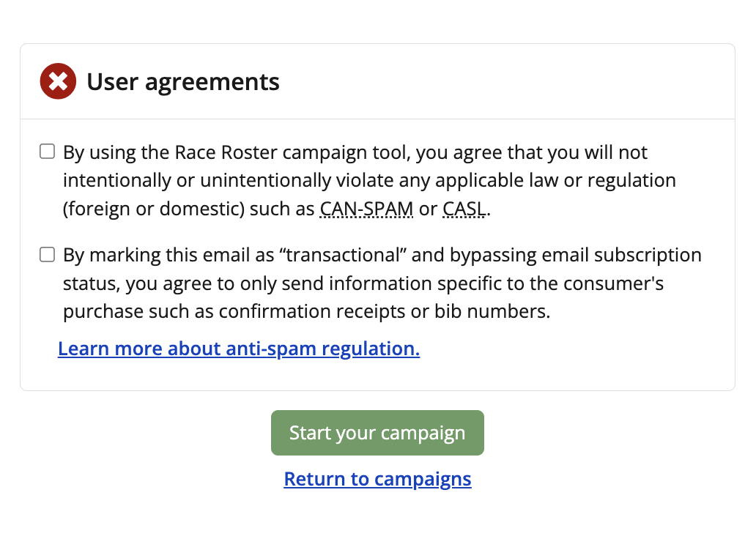The width and height of the screenshot is (756, 539).
Task: Click the CASL abbreviation
Action: tap(464, 209)
